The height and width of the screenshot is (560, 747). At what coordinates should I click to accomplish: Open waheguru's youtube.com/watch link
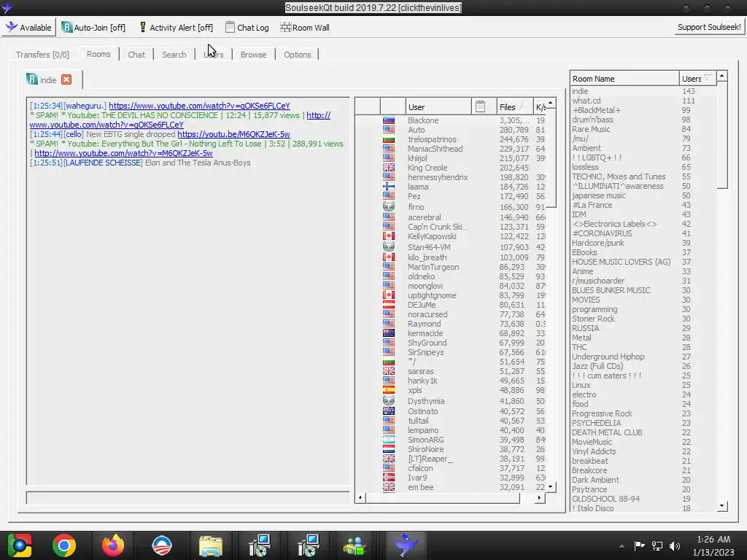(199, 106)
